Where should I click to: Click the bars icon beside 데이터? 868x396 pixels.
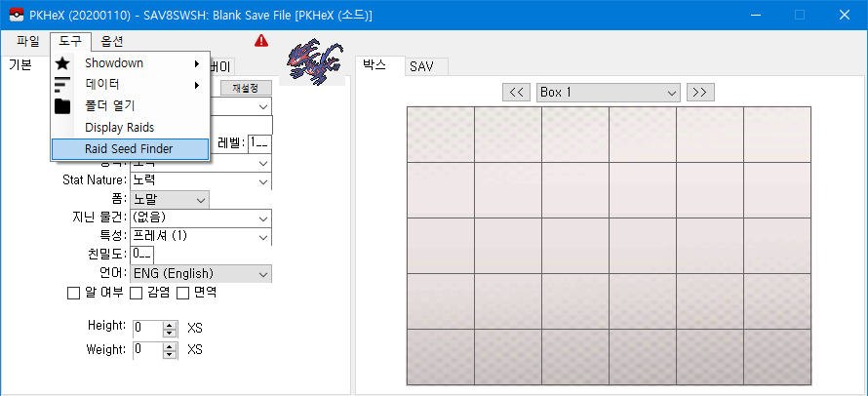point(62,85)
